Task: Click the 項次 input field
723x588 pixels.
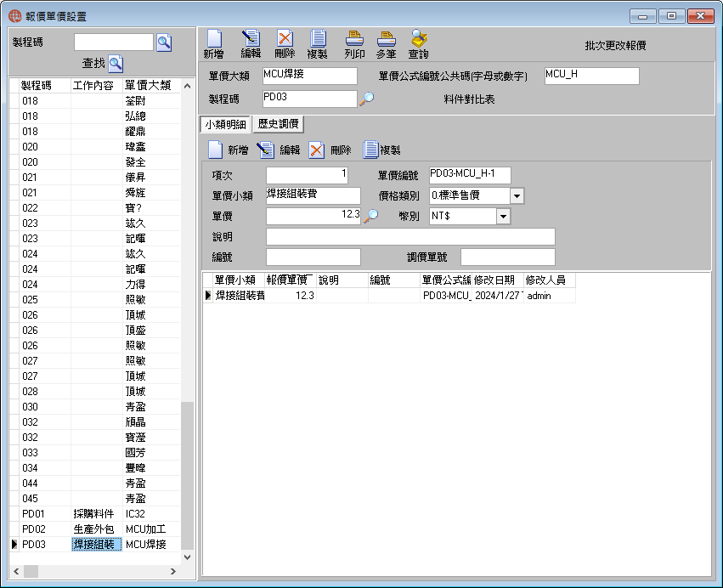Action: point(307,175)
